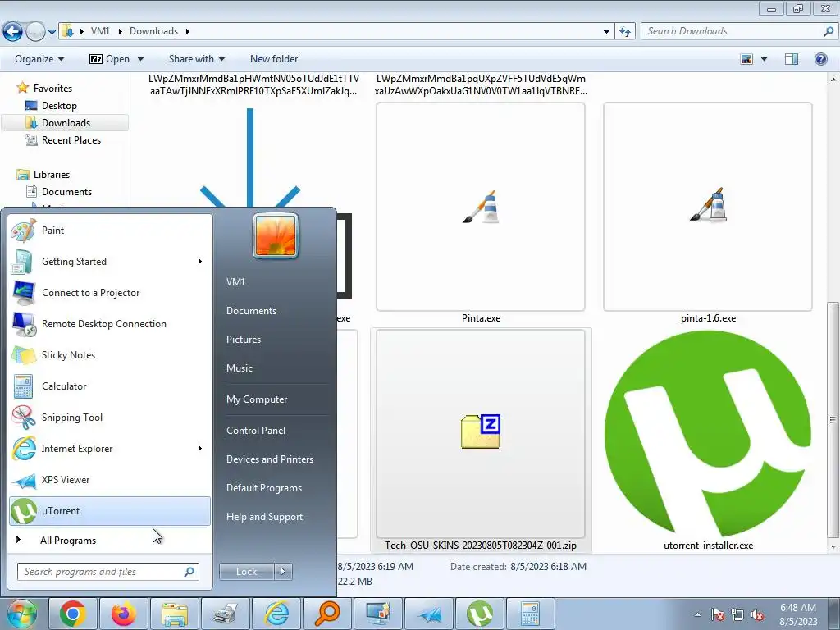Open address bar history dropdown
The image size is (840, 630).
pyautogui.click(x=606, y=32)
